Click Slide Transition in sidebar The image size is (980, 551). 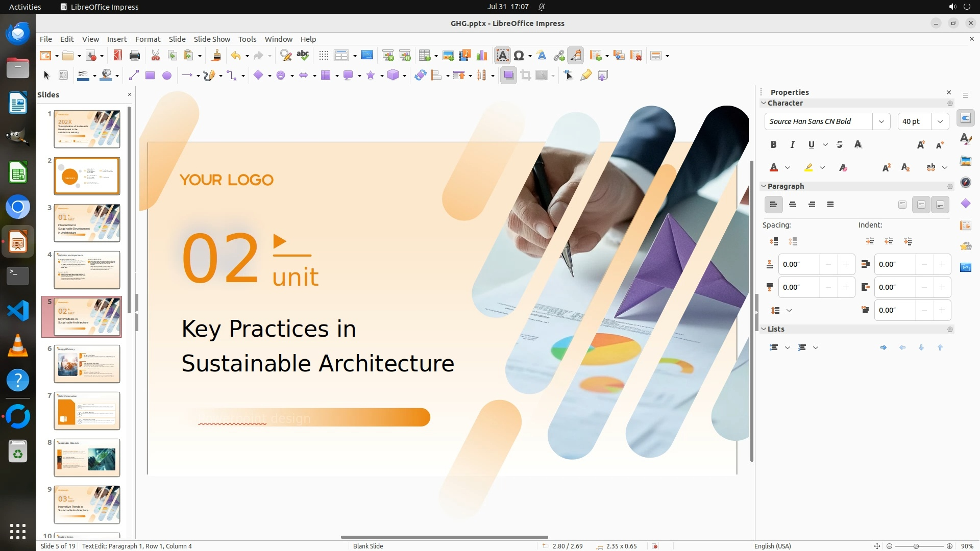pyautogui.click(x=966, y=226)
